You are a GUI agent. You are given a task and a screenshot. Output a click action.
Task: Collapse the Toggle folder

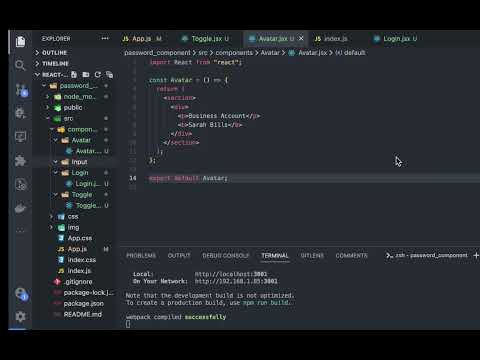click(x=75, y=195)
